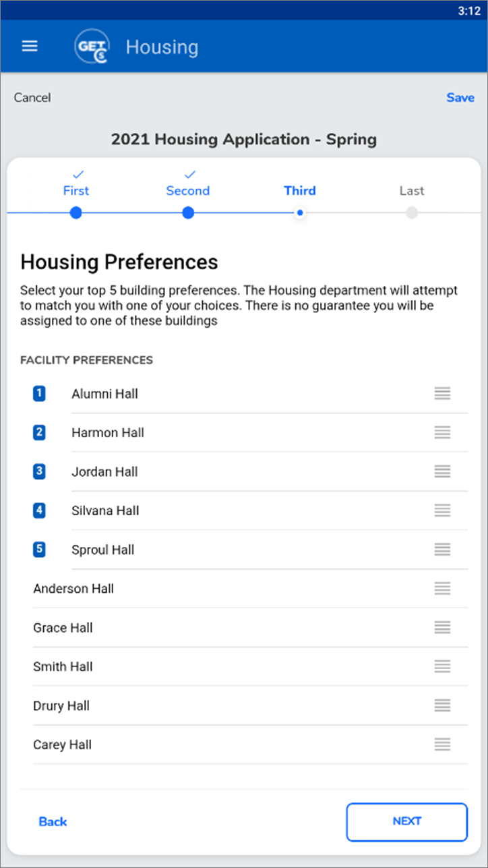Go to the First step tab

click(76, 191)
